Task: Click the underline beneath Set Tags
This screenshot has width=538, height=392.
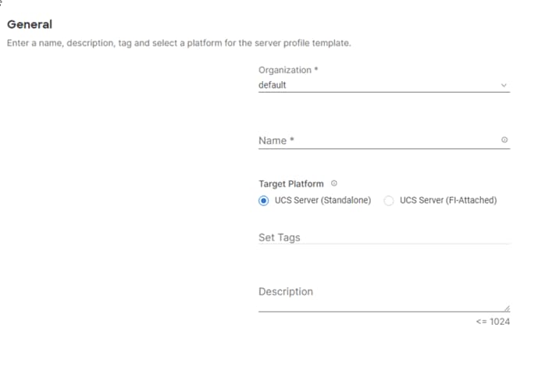Action: [x=383, y=244]
